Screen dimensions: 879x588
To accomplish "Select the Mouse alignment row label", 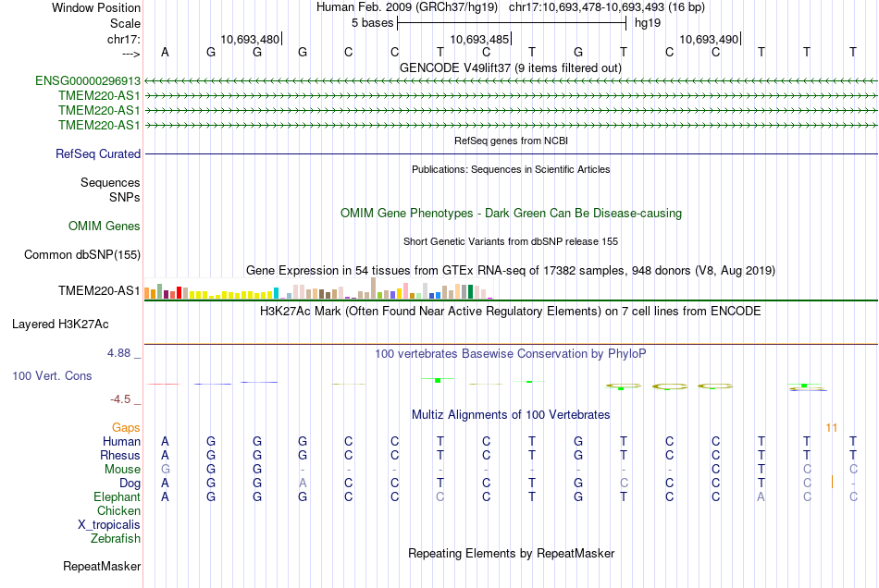I will pyautogui.click(x=122, y=470).
